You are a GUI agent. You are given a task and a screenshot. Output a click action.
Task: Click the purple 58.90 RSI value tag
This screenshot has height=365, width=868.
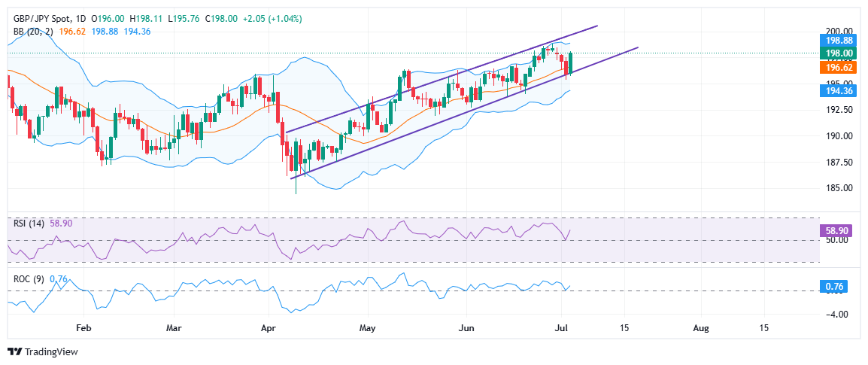point(838,230)
